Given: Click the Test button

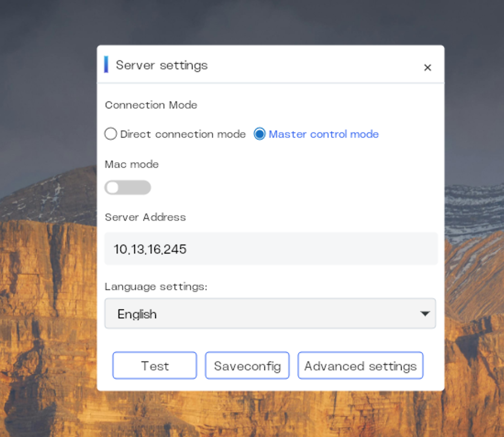Looking at the screenshot, I should click(154, 365).
